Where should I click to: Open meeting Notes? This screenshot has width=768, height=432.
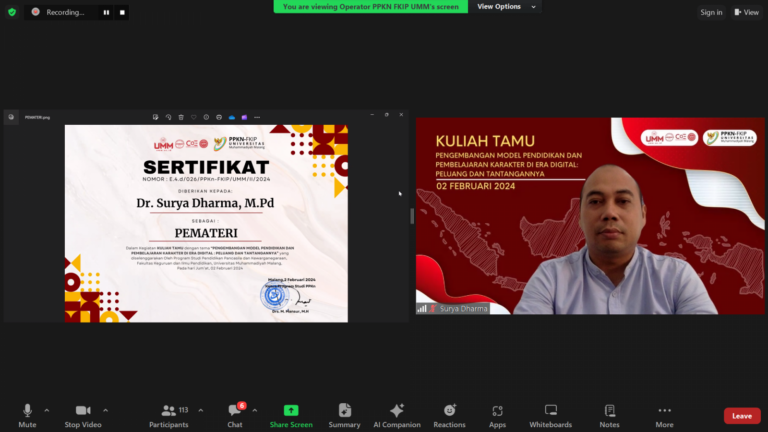(x=609, y=415)
